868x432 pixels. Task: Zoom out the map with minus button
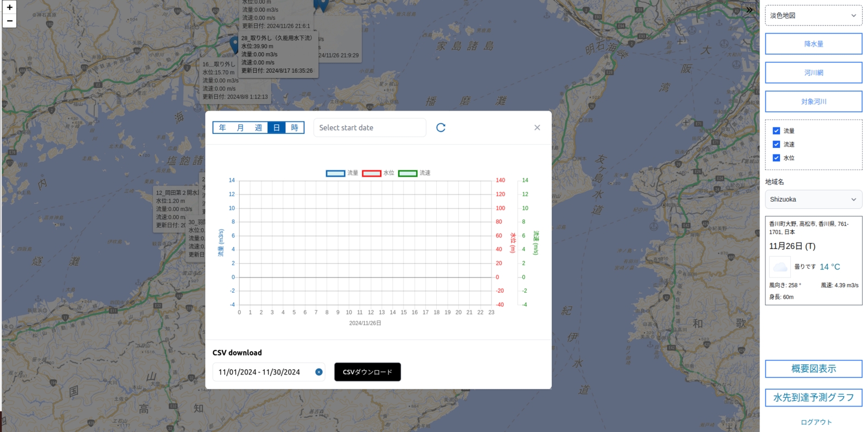point(9,21)
